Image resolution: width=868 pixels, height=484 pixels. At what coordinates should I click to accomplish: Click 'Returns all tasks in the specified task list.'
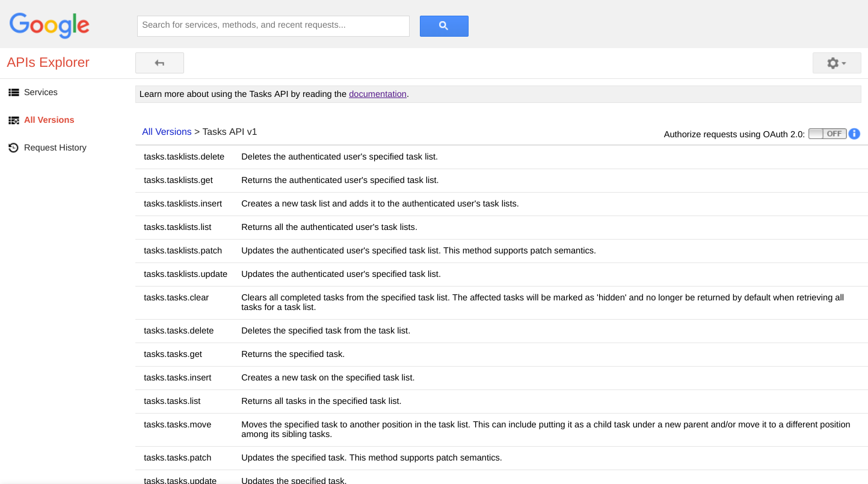[x=321, y=401]
